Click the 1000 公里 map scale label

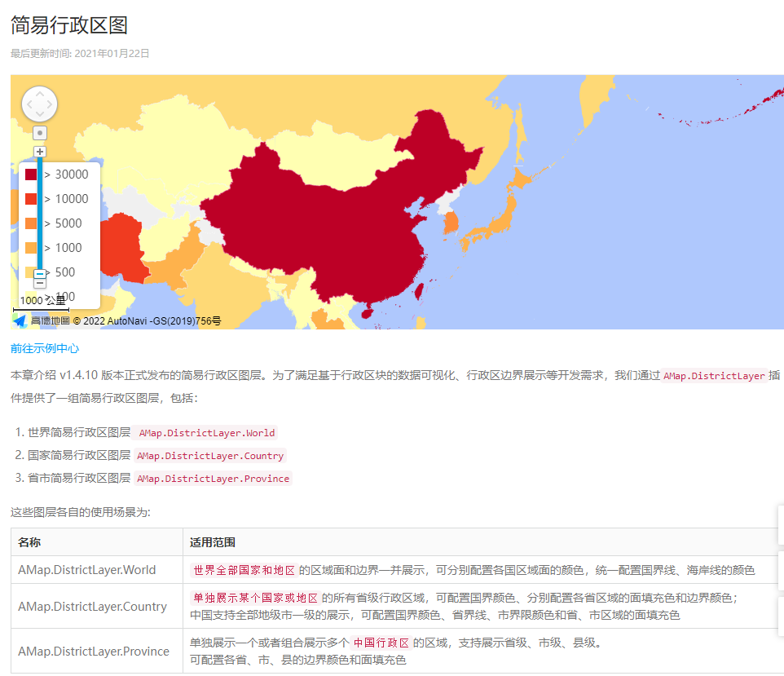[x=42, y=300]
